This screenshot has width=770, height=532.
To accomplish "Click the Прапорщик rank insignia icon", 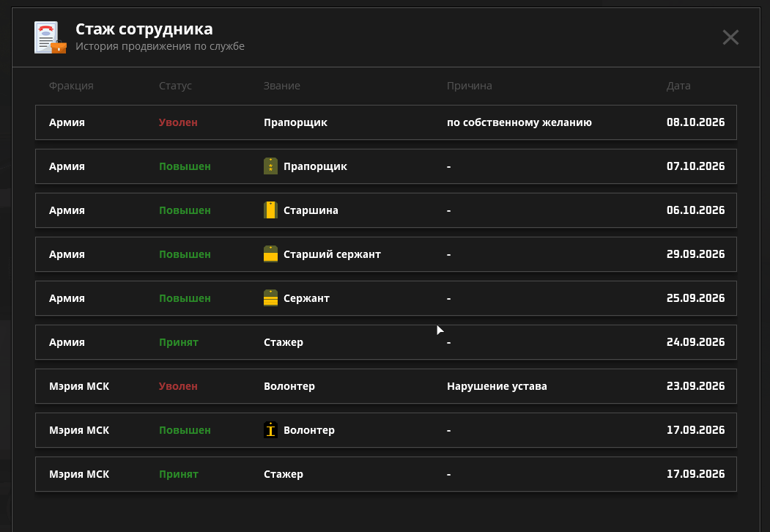I will click(x=270, y=166).
